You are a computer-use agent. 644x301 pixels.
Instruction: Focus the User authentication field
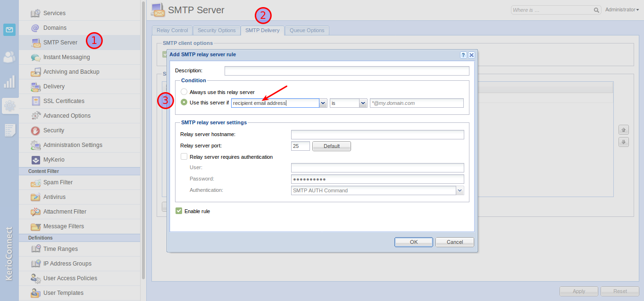377,168
